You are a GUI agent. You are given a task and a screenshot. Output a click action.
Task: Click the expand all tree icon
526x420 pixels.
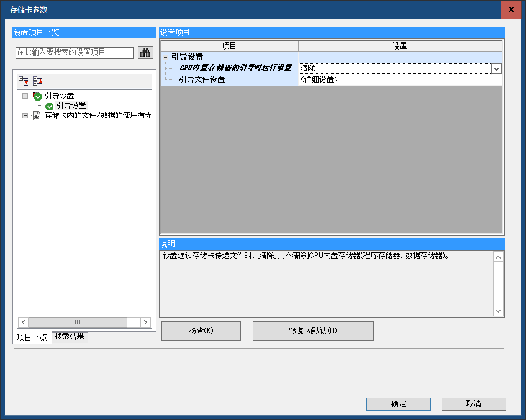tap(23, 81)
